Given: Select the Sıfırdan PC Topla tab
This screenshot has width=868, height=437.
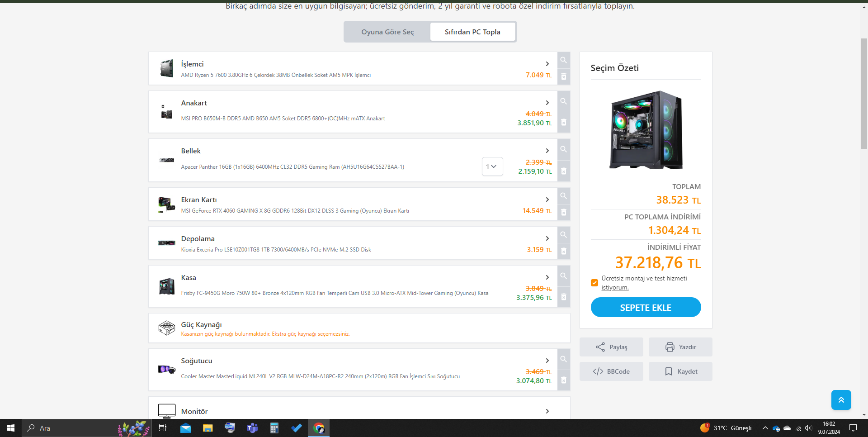Looking at the screenshot, I should [x=472, y=32].
